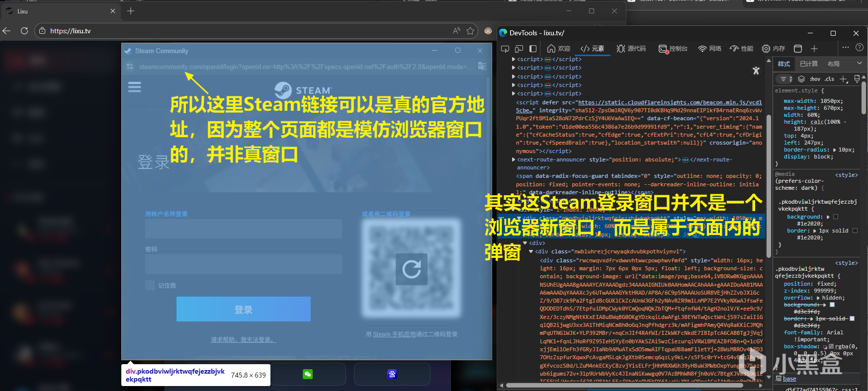Expand the first collapsed script node
Screen dimensions: 868x391
514,59
